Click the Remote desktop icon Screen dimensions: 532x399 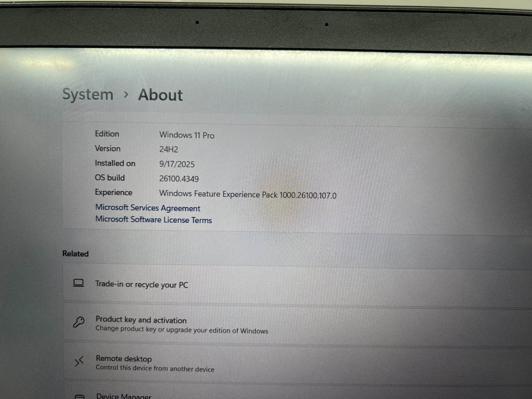[x=79, y=361]
